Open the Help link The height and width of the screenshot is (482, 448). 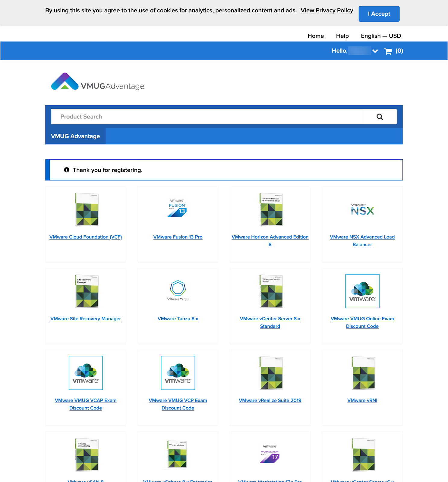click(342, 36)
